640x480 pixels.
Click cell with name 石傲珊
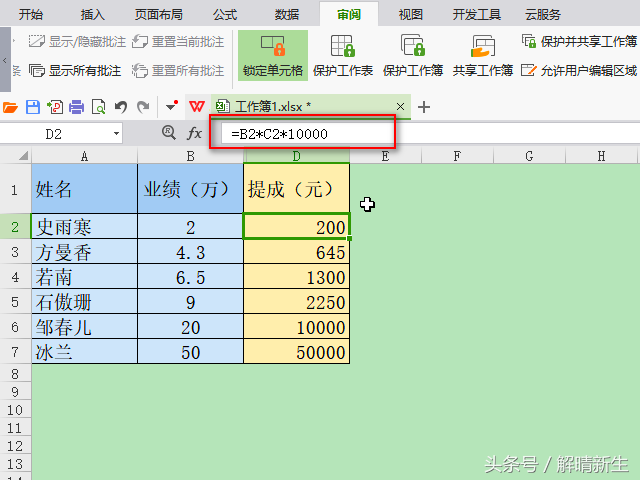[84, 302]
